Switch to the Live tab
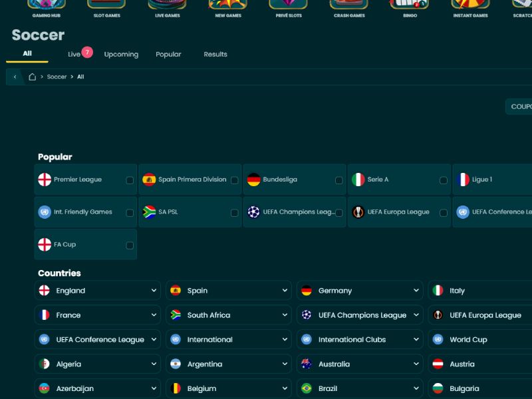Viewport: 532px width, 399px height. pyautogui.click(x=74, y=55)
